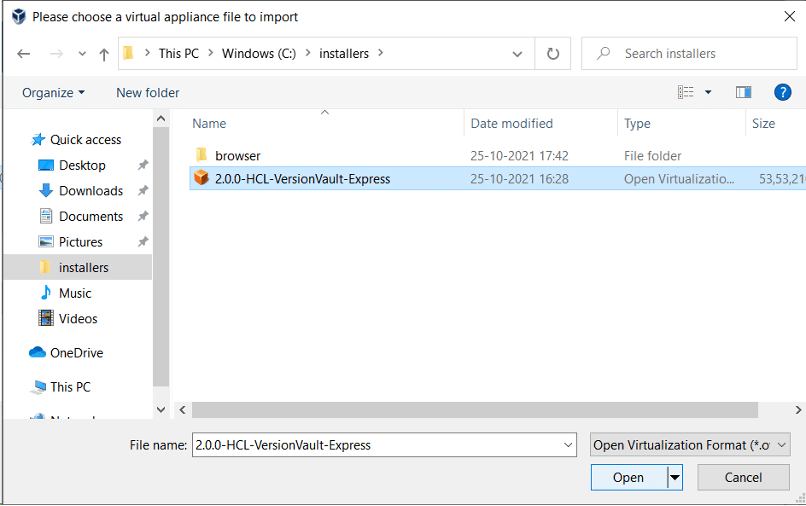Image resolution: width=806 pixels, height=506 pixels.
Task: Sort by Size column
Action: pos(763,123)
